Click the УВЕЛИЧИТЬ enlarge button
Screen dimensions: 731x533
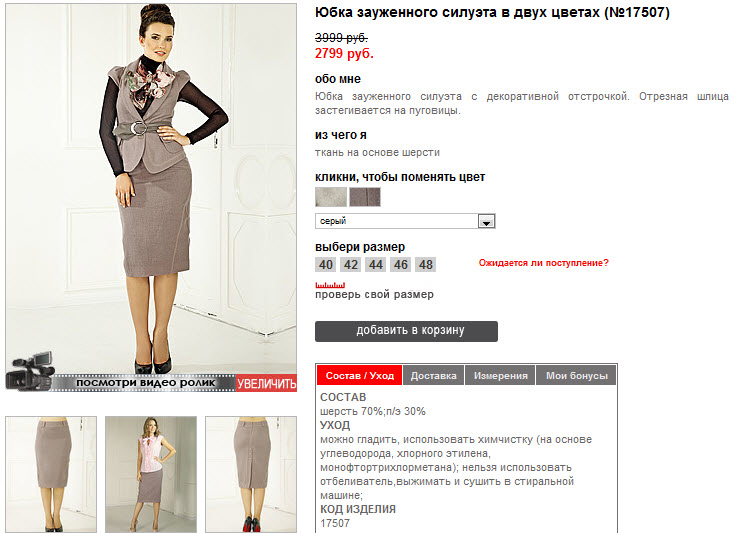coord(266,383)
